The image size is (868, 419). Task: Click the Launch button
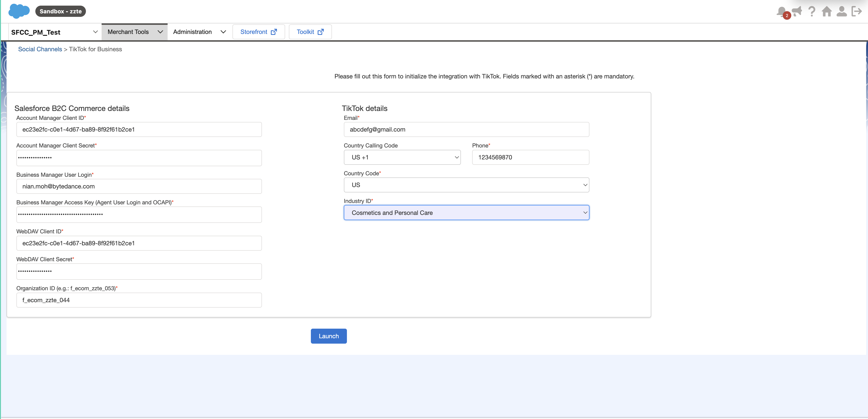tap(328, 336)
